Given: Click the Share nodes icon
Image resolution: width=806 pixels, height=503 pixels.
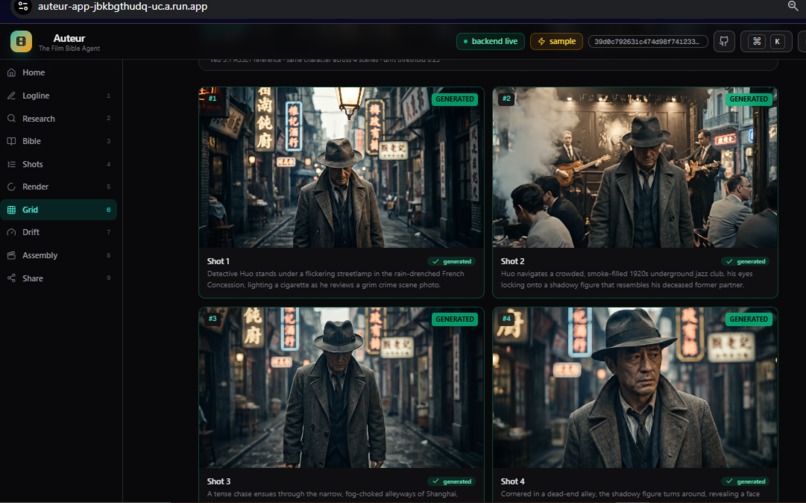Looking at the screenshot, I should coord(11,278).
